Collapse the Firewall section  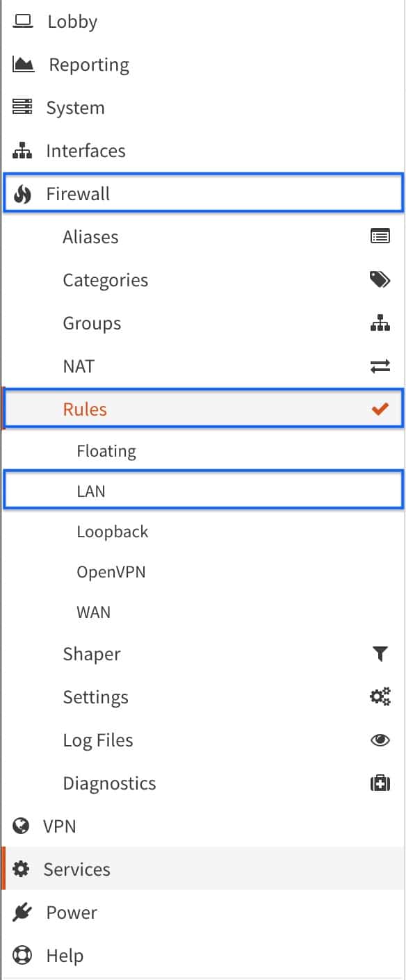[76, 194]
